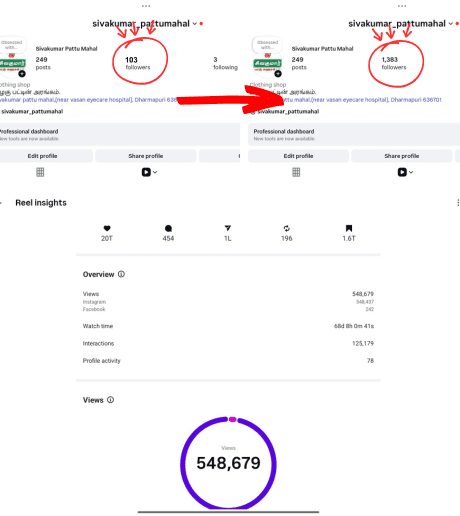Viewport: 460px width, 516px height.
Task: Click Sivakumar Pattu Mahal name above 1,383 followers
Action: coord(322,49)
